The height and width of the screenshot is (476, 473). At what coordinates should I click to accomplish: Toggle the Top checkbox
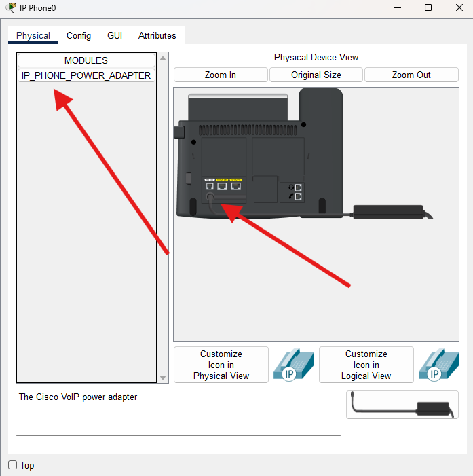12,464
